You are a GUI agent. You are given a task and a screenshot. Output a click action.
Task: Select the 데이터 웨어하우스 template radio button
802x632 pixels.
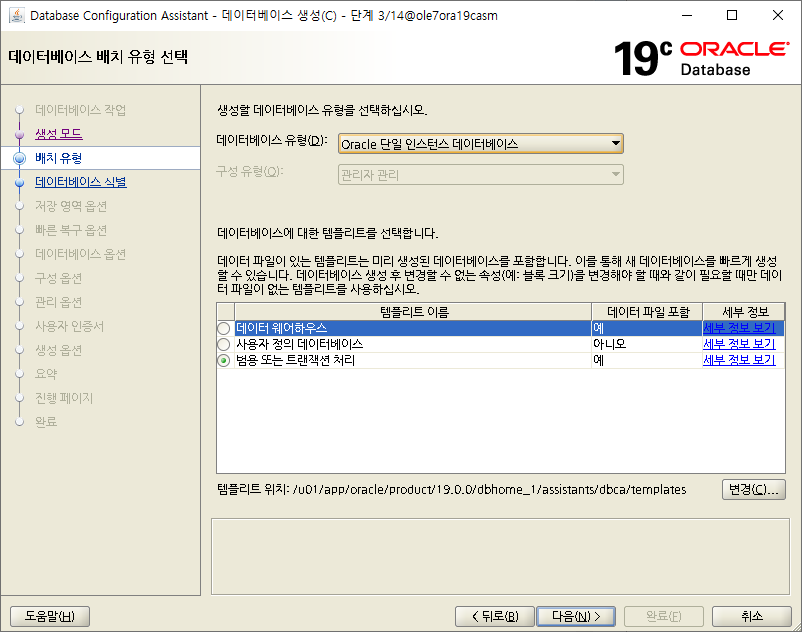point(224,328)
